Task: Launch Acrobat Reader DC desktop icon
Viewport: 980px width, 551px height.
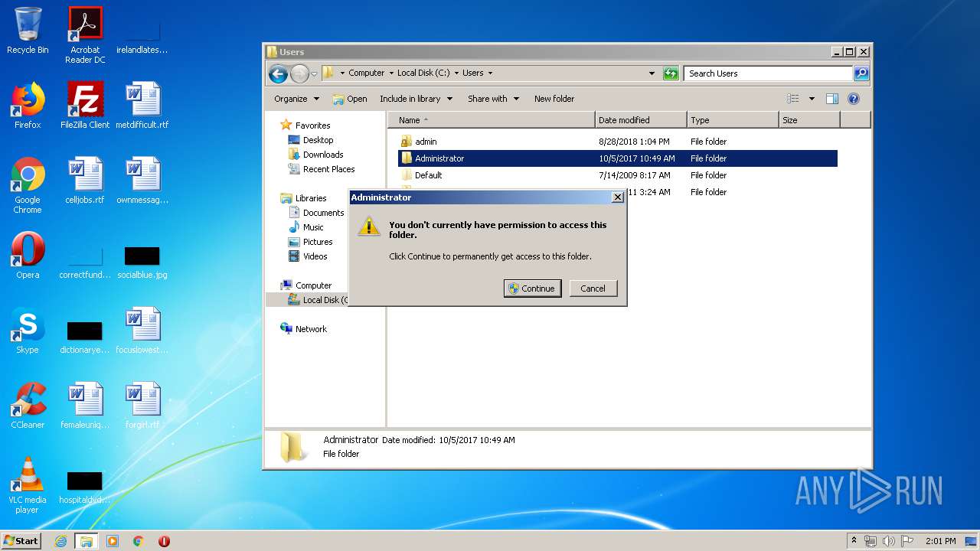Action: click(x=85, y=35)
